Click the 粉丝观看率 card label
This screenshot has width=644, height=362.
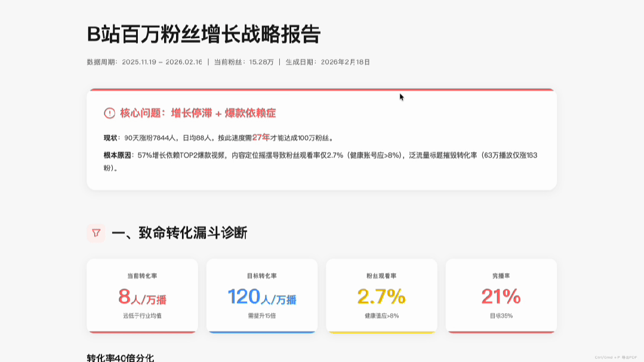pos(381,276)
